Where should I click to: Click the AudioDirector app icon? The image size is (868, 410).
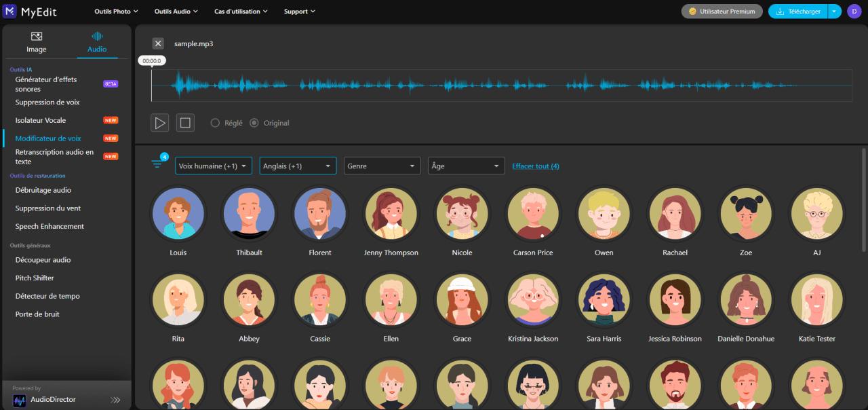[x=19, y=400]
